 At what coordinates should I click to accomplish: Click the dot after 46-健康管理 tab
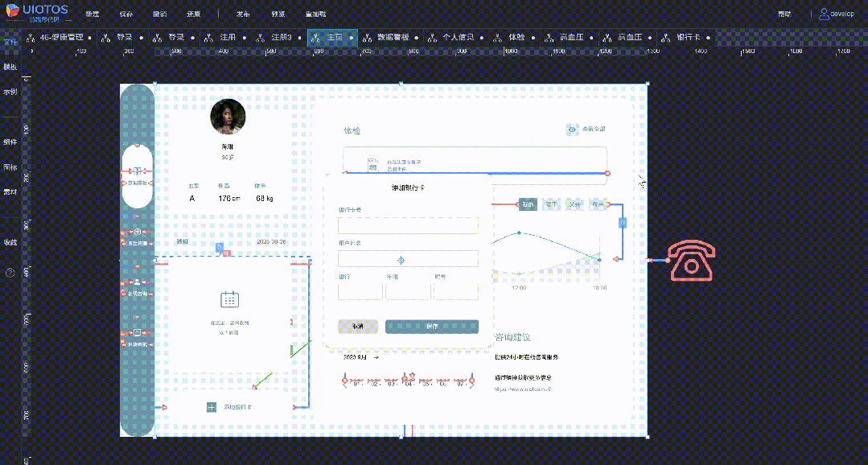[90, 38]
